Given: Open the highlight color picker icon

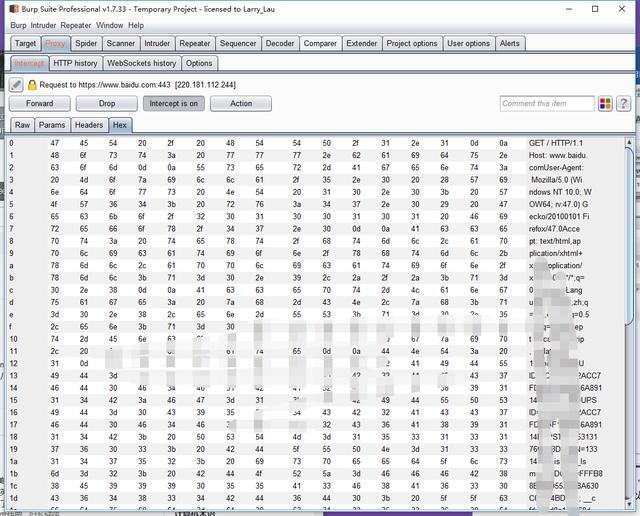Looking at the screenshot, I should tap(605, 104).
